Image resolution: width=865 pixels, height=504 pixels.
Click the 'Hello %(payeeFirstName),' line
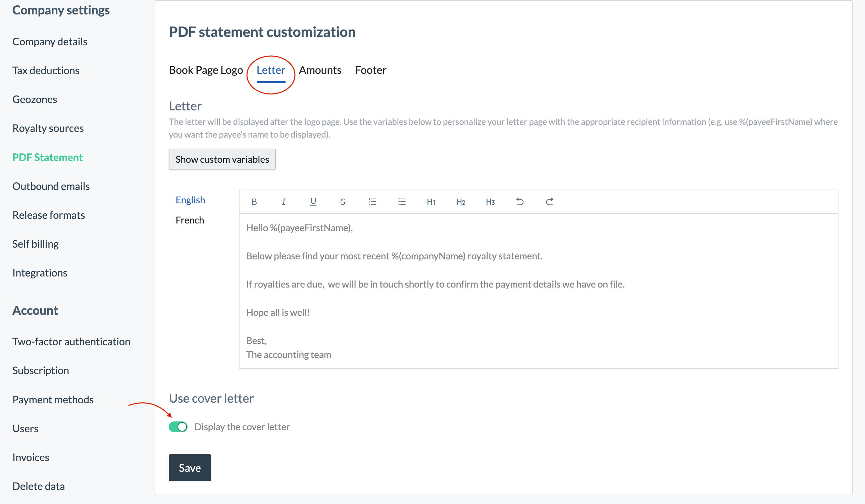click(300, 228)
